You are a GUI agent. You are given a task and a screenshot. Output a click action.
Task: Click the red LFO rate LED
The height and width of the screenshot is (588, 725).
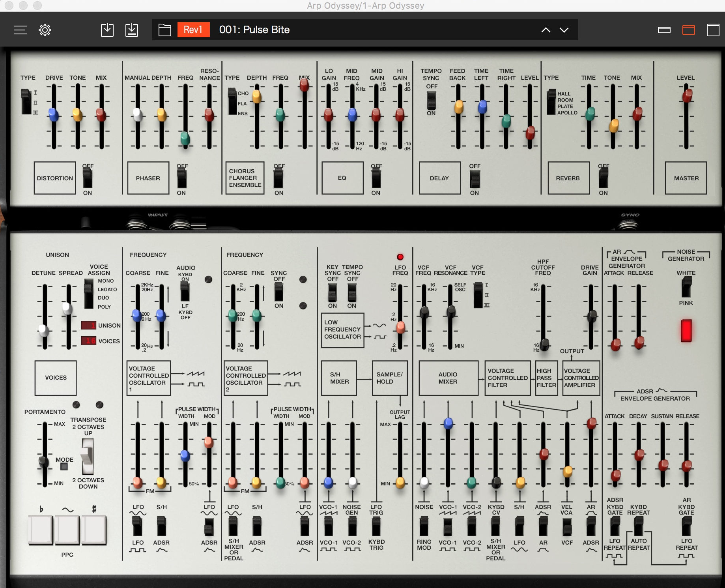(400, 257)
